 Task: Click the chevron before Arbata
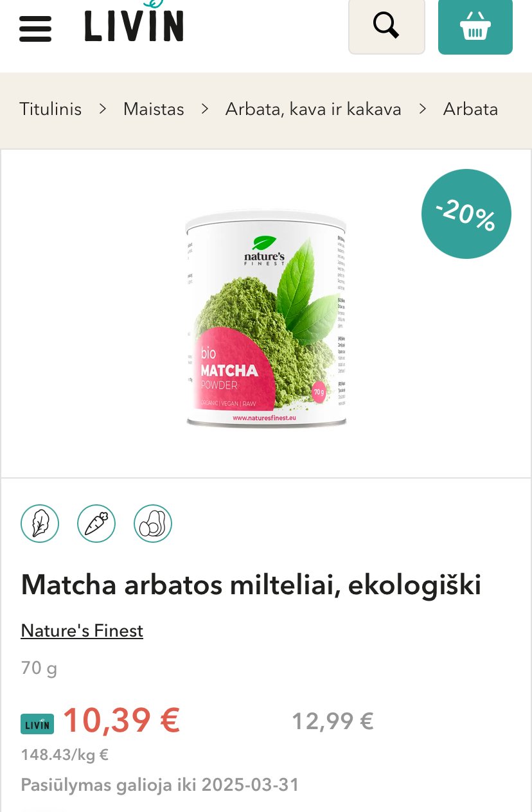point(422,109)
